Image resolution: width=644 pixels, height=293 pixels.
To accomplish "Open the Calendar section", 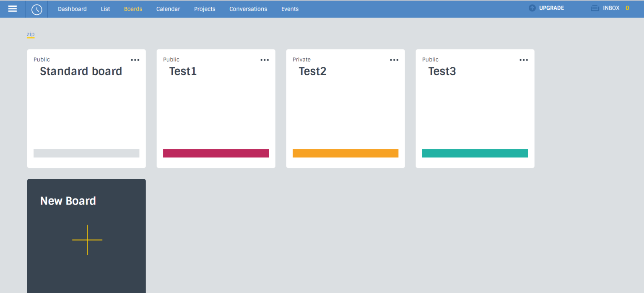I will 168,8.
